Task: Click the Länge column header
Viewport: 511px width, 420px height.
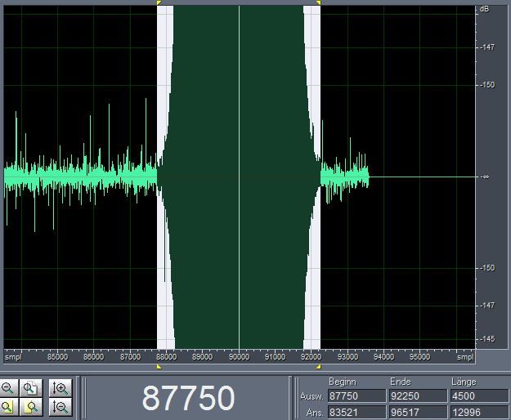Action: click(x=464, y=382)
